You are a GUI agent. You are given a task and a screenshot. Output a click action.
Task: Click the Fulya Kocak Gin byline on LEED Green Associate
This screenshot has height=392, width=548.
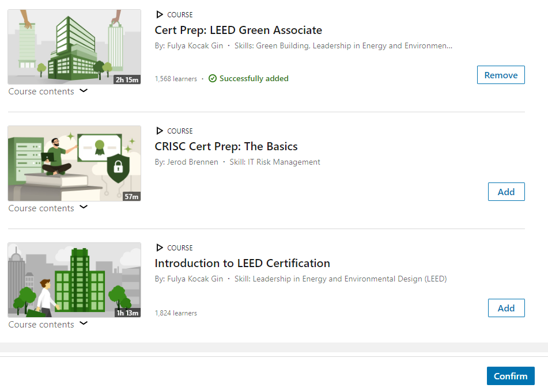[x=189, y=45]
